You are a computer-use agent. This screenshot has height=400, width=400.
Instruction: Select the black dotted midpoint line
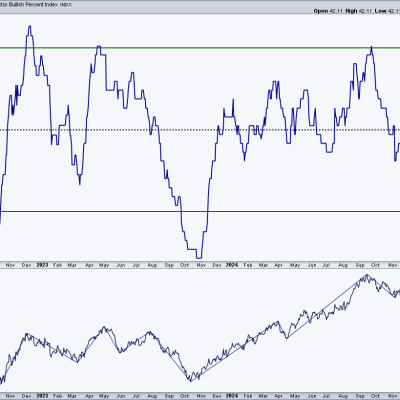pyautogui.click(x=200, y=130)
